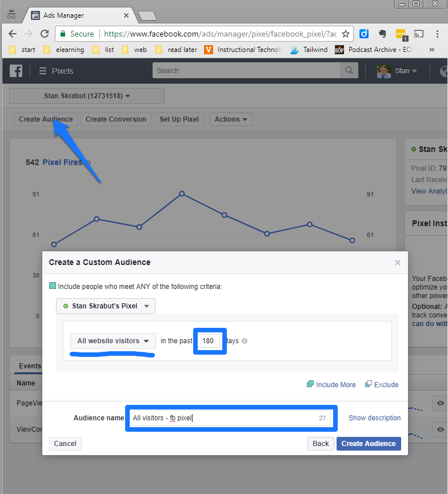Open the Actions dropdown menu
448x494 pixels.
coord(231,119)
